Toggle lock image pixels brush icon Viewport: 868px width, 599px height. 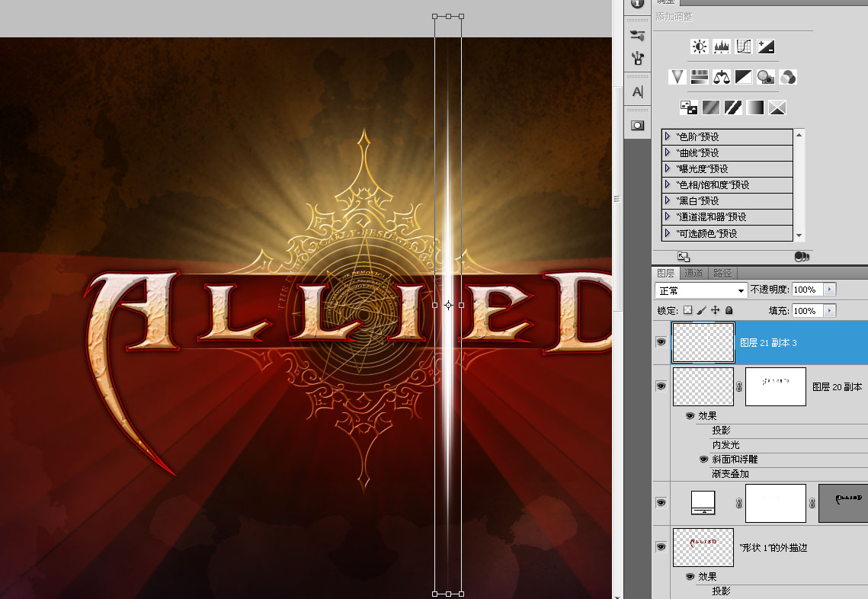tap(701, 310)
